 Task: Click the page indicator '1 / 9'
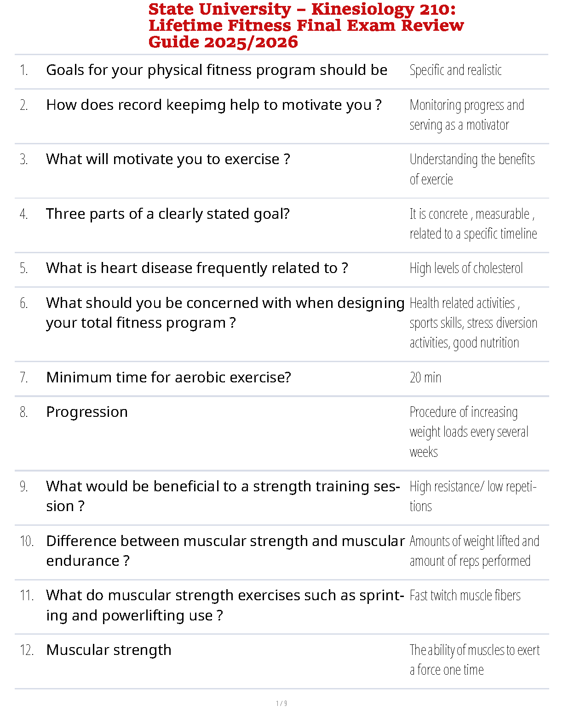tap(281, 703)
